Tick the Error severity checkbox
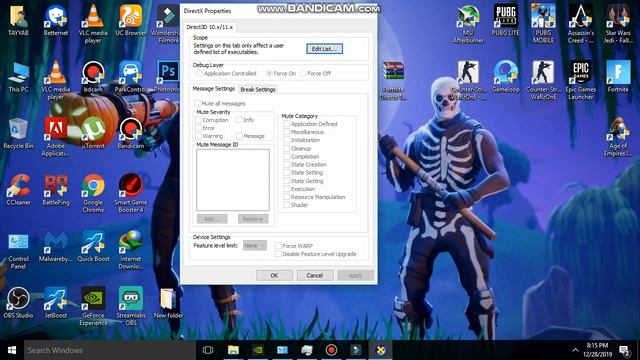 [198, 128]
